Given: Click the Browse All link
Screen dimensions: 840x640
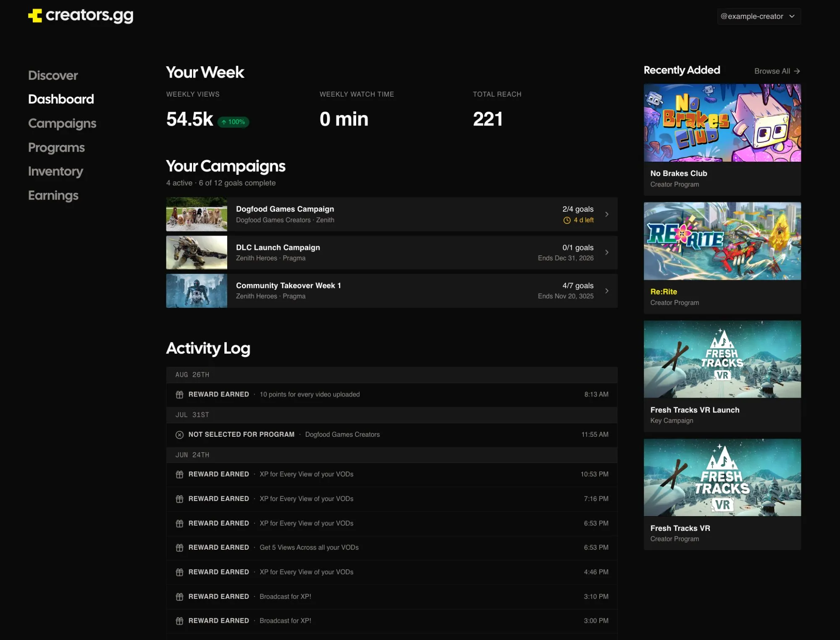Looking at the screenshot, I should pos(777,71).
